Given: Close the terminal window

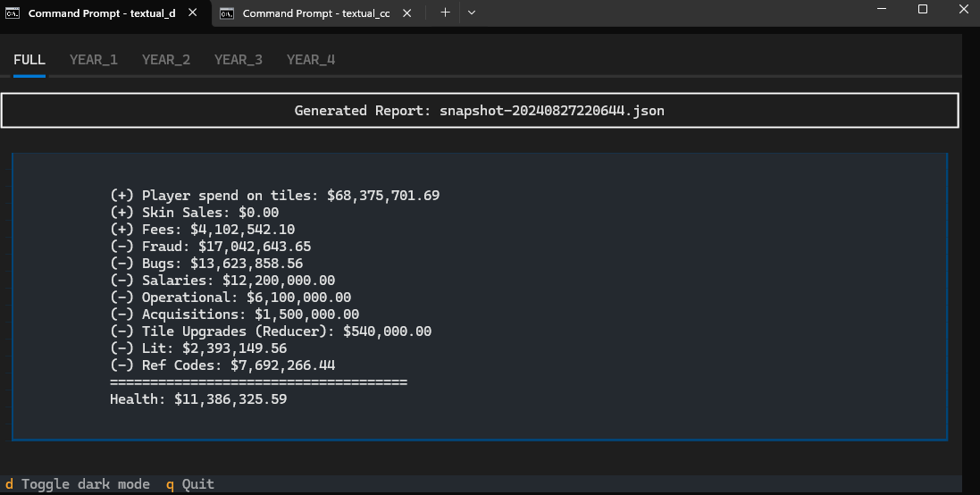Looking at the screenshot, I should [x=962, y=9].
